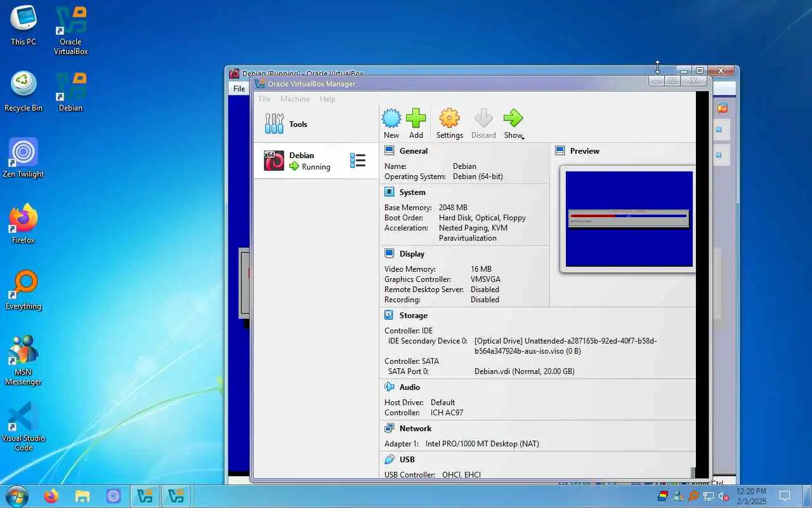The width and height of the screenshot is (812, 508).
Task: Click the muted volume tray icon
Action: tap(723, 496)
